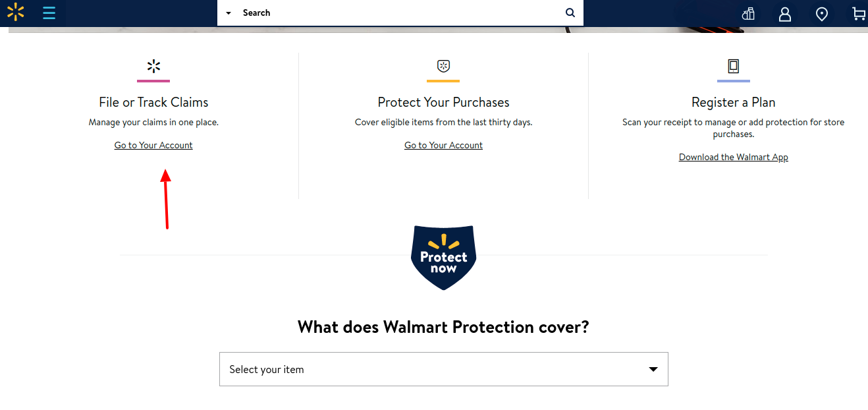Viewport: 868px width, 410px height.
Task: Open the hamburger navigation menu
Action: point(49,13)
